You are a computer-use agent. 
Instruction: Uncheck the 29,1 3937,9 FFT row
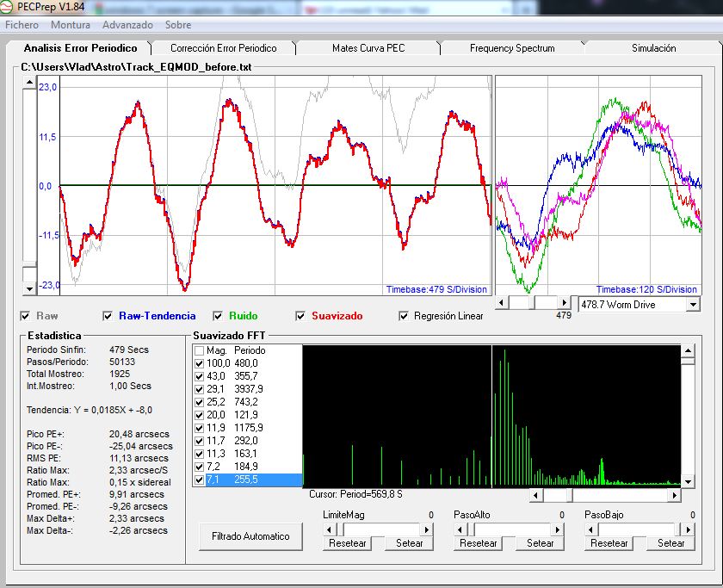pyautogui.click(x=199, y=389)
